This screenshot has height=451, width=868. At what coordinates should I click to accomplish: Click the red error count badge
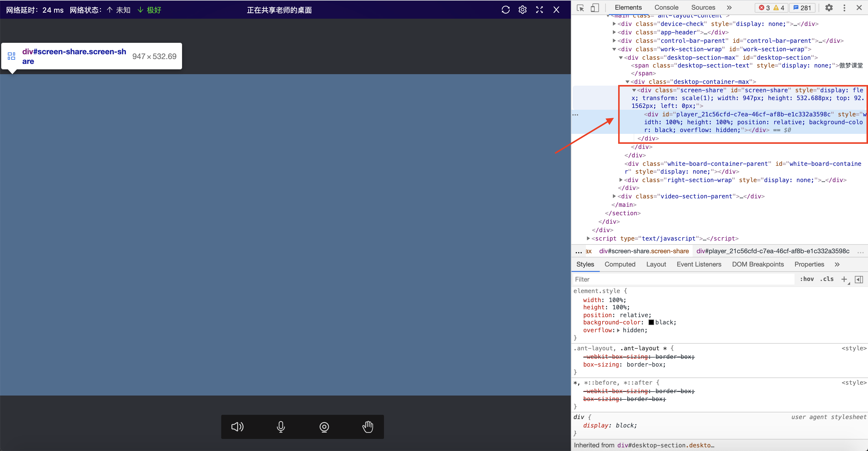764,8
